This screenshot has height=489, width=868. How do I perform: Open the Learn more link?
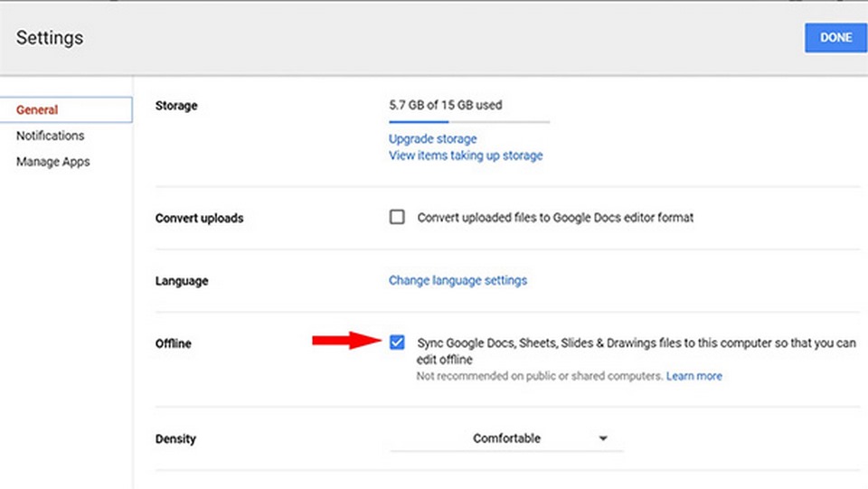pos(693,376)
